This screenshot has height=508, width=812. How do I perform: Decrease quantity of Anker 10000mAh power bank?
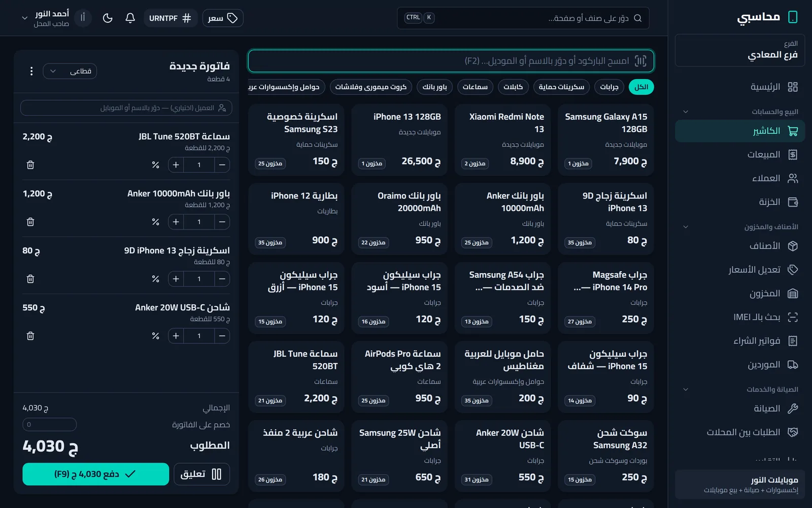coord(222,222)
